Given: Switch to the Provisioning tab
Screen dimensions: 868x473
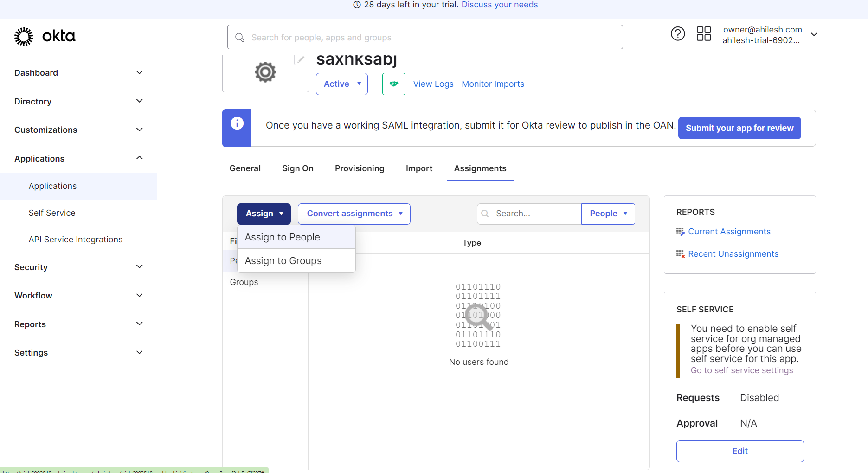Looking at the screenshot, I should pyautogui.click(x=360, y=168).
